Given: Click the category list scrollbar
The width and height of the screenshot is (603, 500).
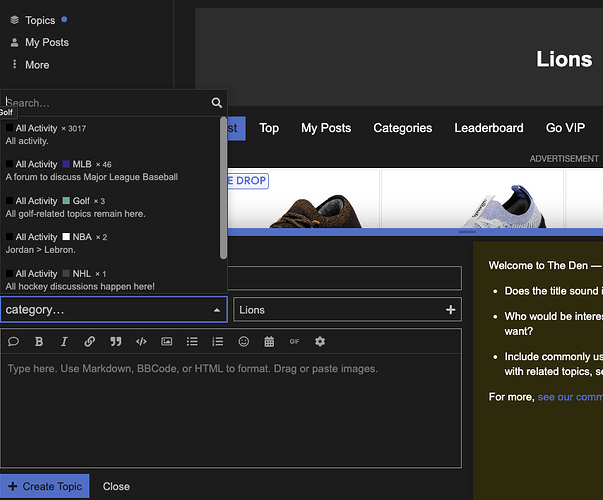Looking at the screenshot, I should point(223,188).
